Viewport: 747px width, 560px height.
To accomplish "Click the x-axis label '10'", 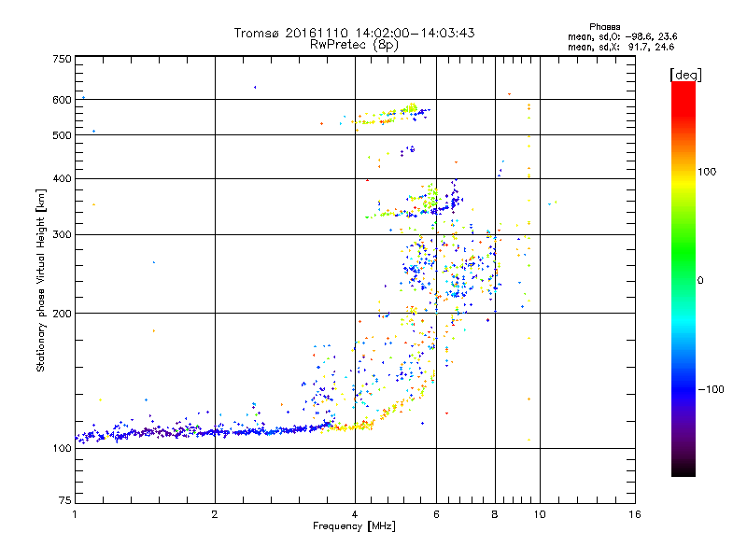I will [x=540, y=514].
